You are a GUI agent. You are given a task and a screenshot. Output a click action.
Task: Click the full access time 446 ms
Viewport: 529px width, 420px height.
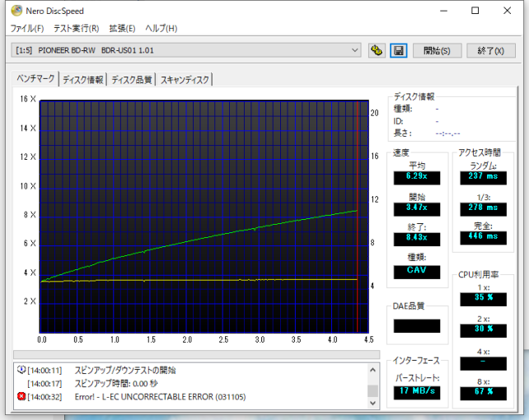click(483, 237)
